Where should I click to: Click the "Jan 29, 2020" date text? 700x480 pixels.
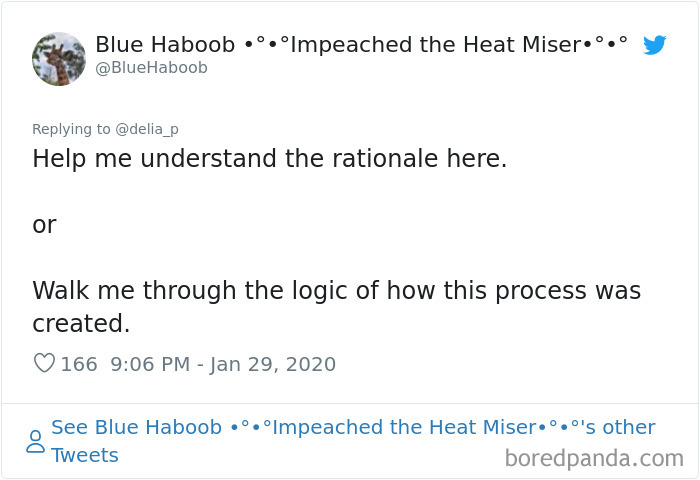coord(272,364)
